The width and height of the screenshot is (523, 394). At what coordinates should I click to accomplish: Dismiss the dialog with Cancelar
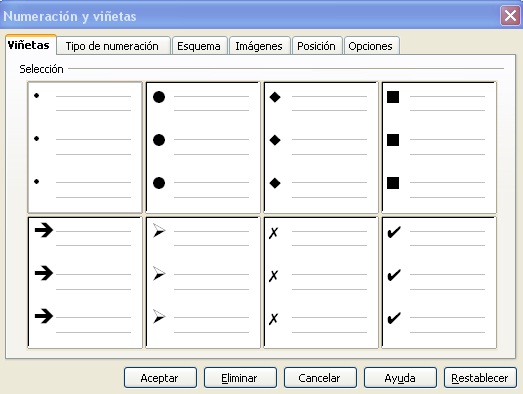[x=320, y=378]
